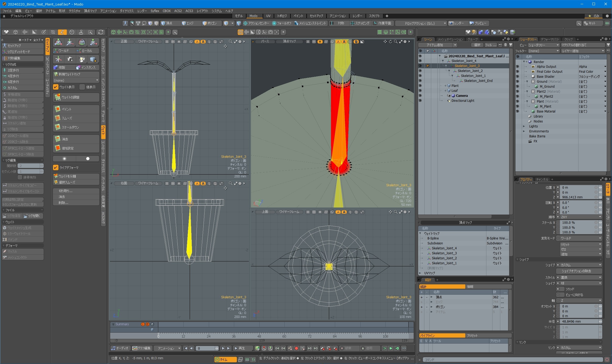Open the (none) weight map dropdown
612x364 pixels.
coord(76,80)
